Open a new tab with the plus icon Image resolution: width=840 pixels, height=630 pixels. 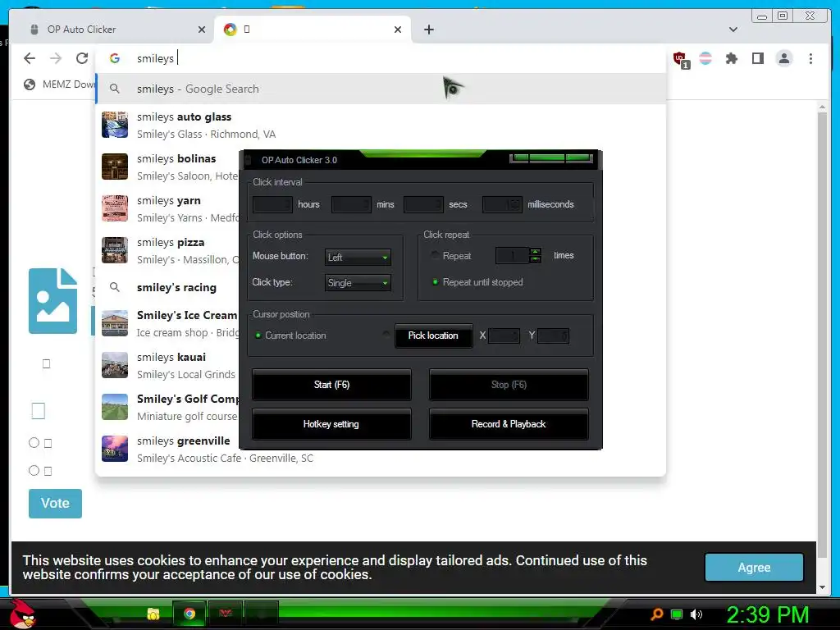[428, 30]
